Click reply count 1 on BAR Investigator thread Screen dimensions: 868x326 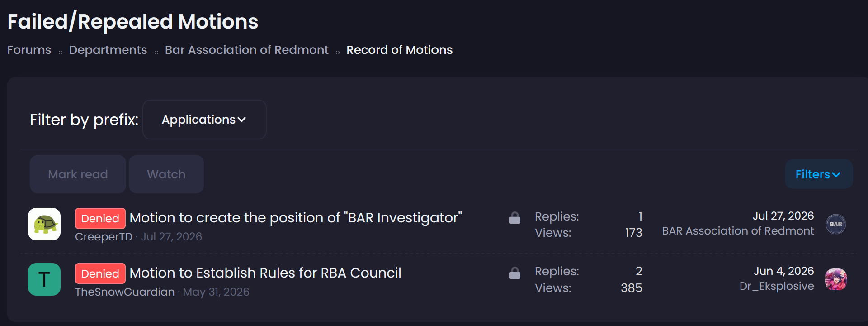tap(640, 216)
